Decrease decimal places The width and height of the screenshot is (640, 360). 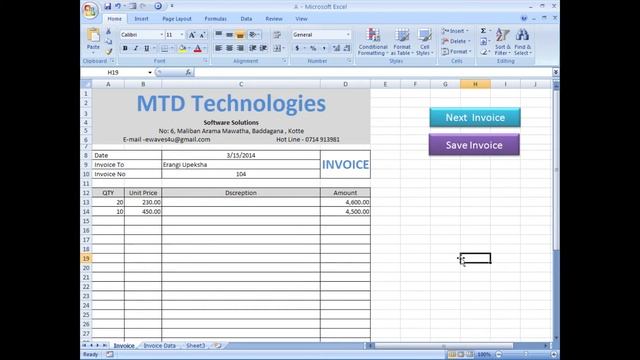tap(347, 49)
